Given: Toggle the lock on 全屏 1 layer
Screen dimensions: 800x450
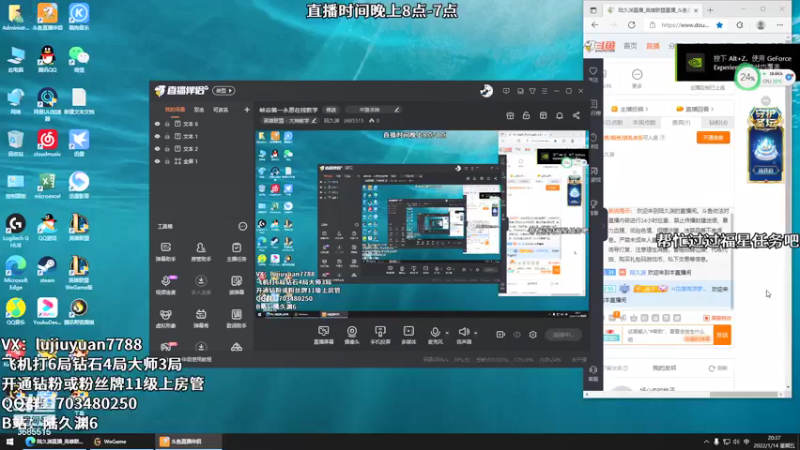Looking at the screenshot, I should (x=167, y=161).
